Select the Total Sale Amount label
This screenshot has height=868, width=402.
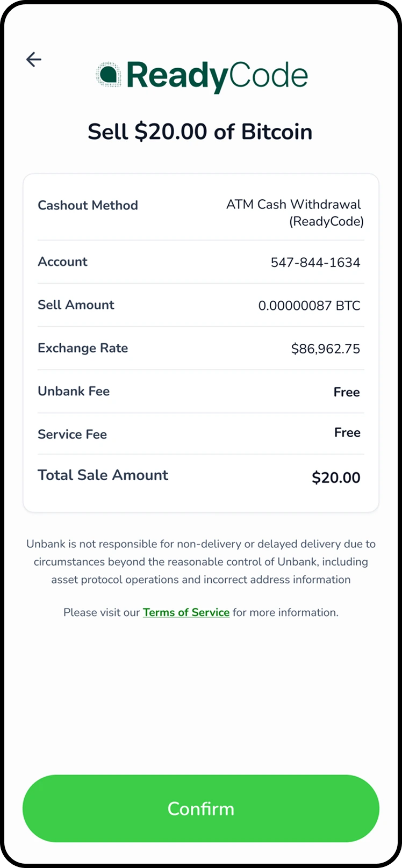click(103, 475)
